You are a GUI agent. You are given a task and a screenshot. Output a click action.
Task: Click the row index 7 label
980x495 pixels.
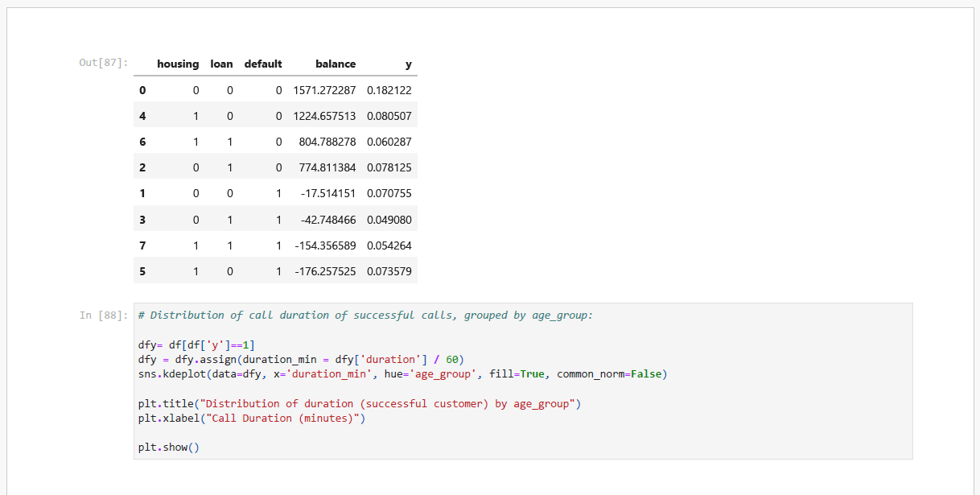pos(142,245)
